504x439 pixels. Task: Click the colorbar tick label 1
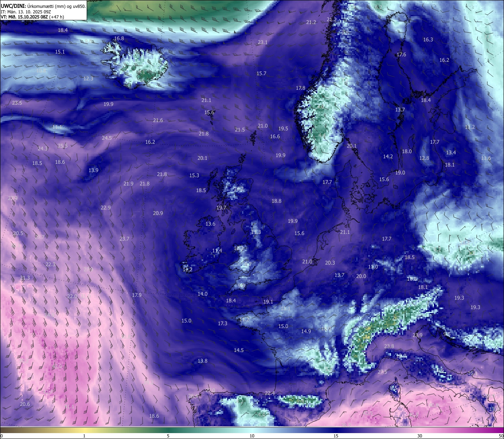pos(84,436)
